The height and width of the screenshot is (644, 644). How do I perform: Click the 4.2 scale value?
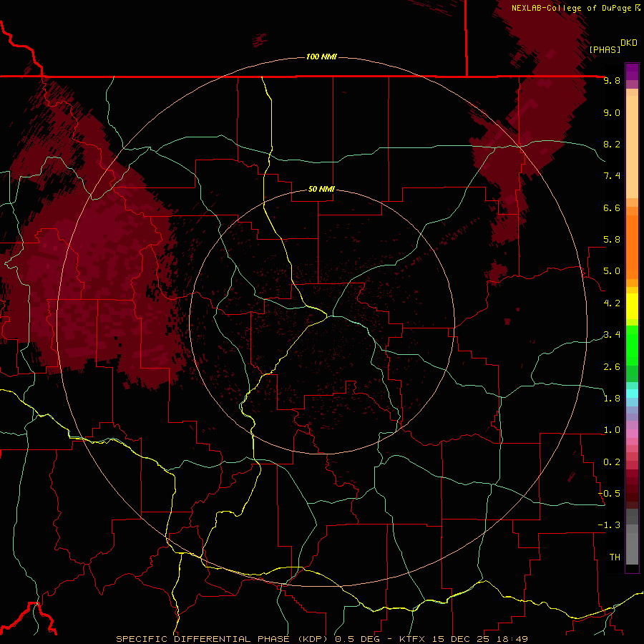[x=612, y=303]
